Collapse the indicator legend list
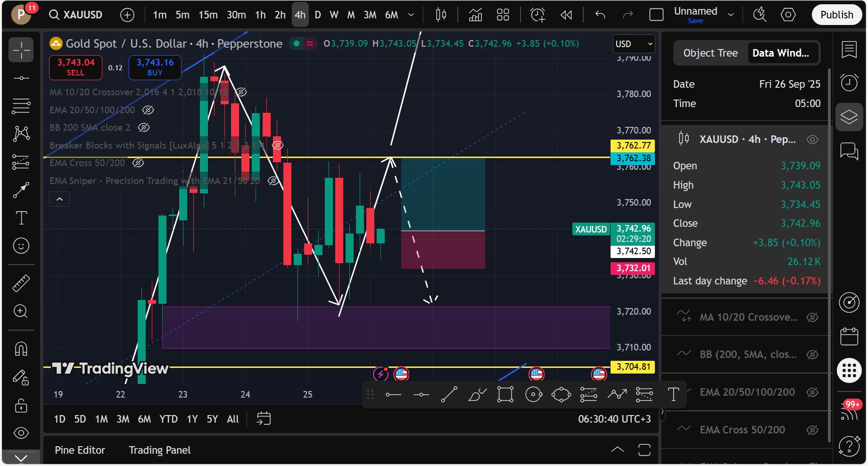The image size is (868, 466). click(x=59, y=199)
